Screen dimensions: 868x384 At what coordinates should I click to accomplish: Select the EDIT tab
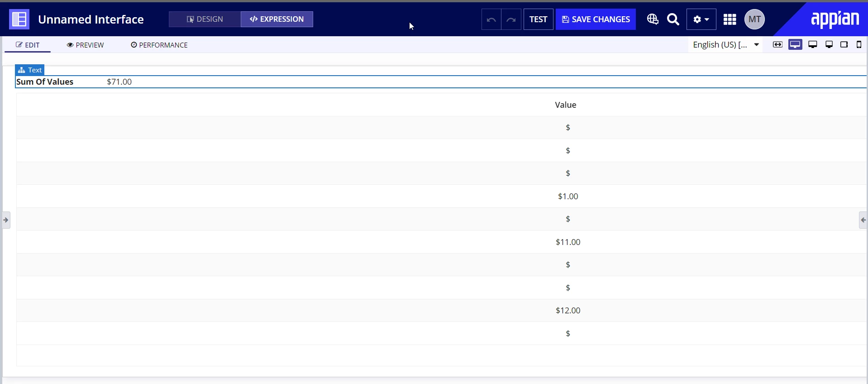point(28,45)
